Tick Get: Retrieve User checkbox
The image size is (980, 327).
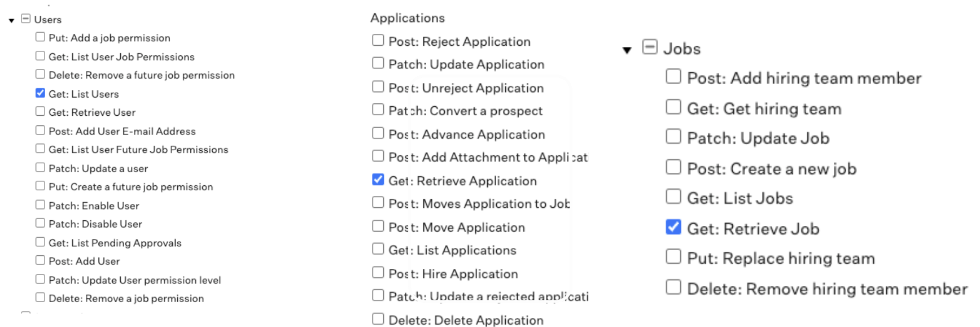tap(40, 111)
